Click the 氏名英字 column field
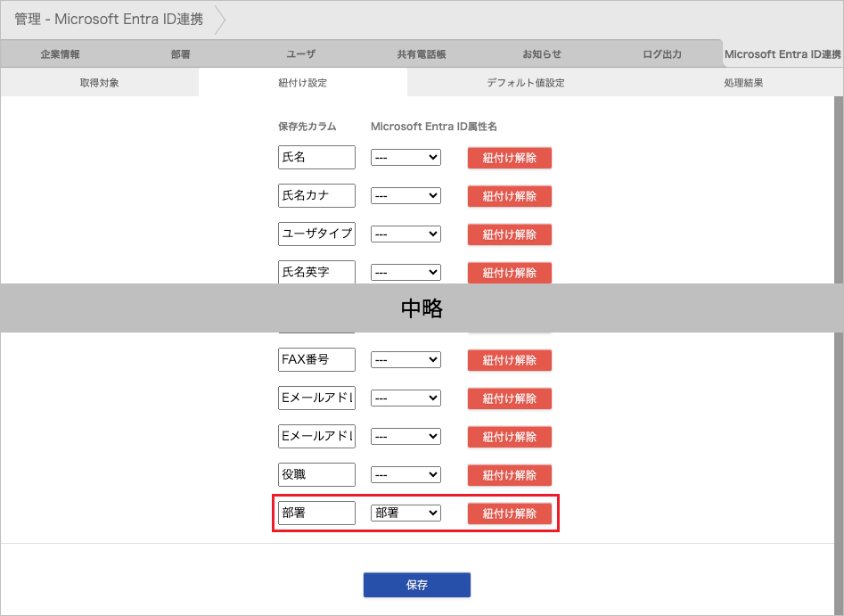The width and height of the screenshot is (844, 616). [316, 272]
